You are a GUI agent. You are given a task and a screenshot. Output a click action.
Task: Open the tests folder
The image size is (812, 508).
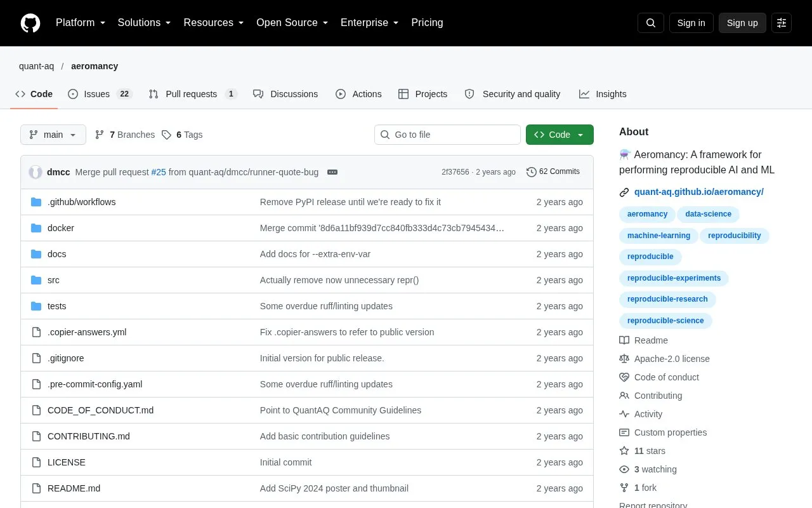57,306
